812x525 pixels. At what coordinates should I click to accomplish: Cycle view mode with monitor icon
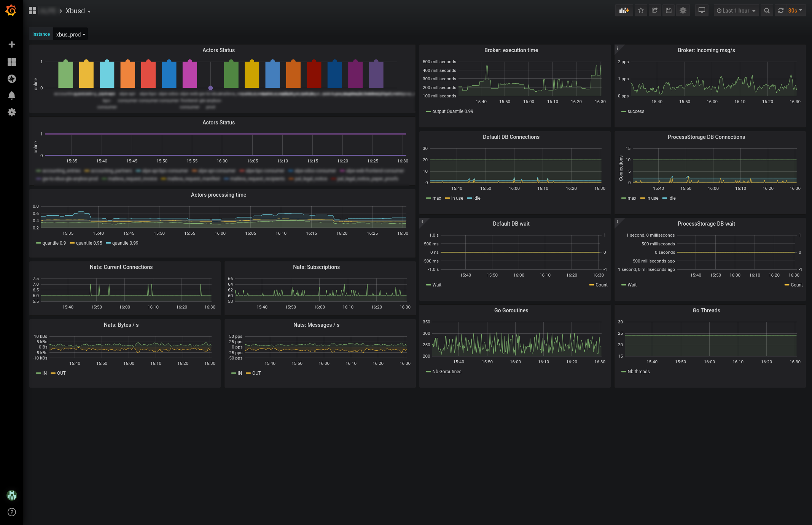point(702,11)
